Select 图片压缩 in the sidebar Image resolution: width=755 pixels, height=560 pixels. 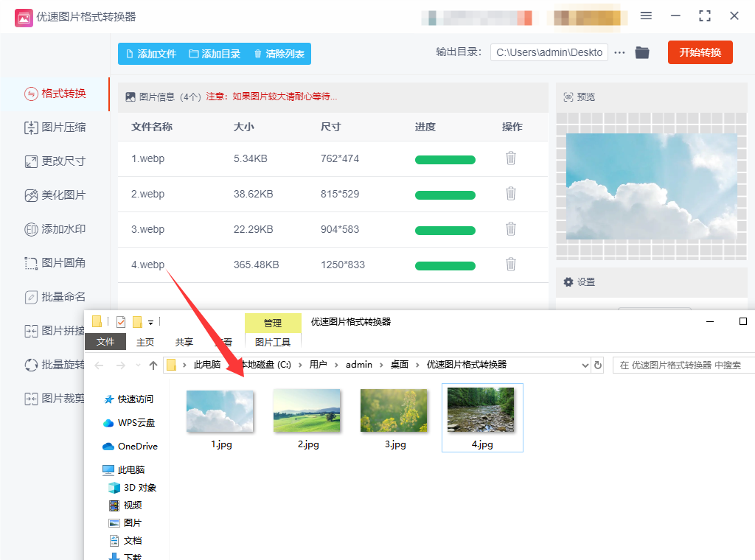click(55, 127)
